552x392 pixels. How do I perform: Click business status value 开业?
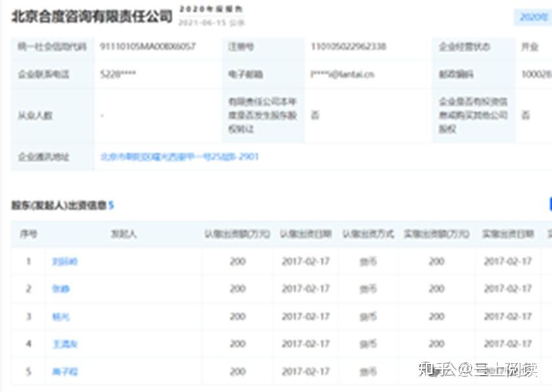pyautogui.click(x=530, y=47)
